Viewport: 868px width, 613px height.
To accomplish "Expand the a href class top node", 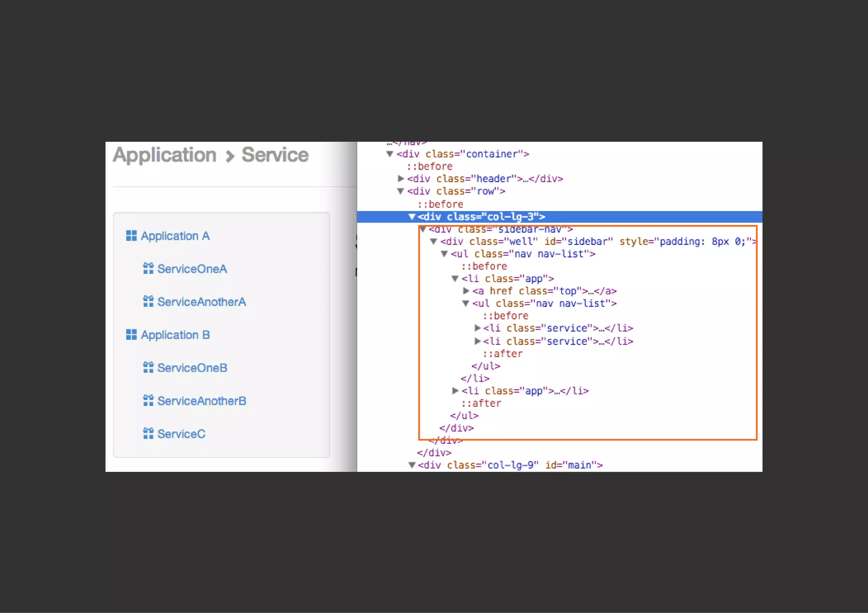I will (466, 291).
